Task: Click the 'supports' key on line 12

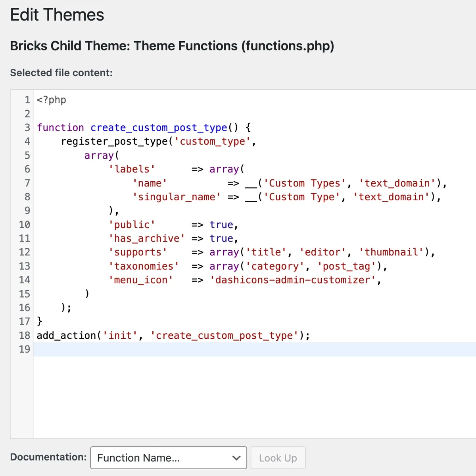Action: pos(138,252)
